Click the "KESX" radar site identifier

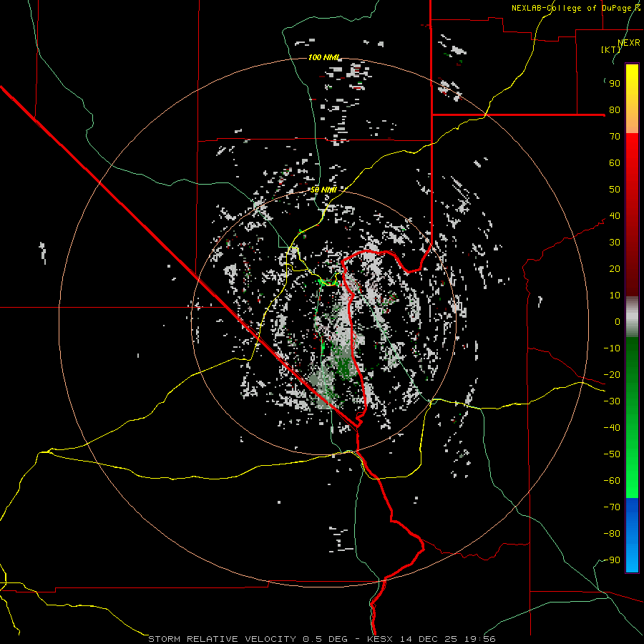point(380,639)
